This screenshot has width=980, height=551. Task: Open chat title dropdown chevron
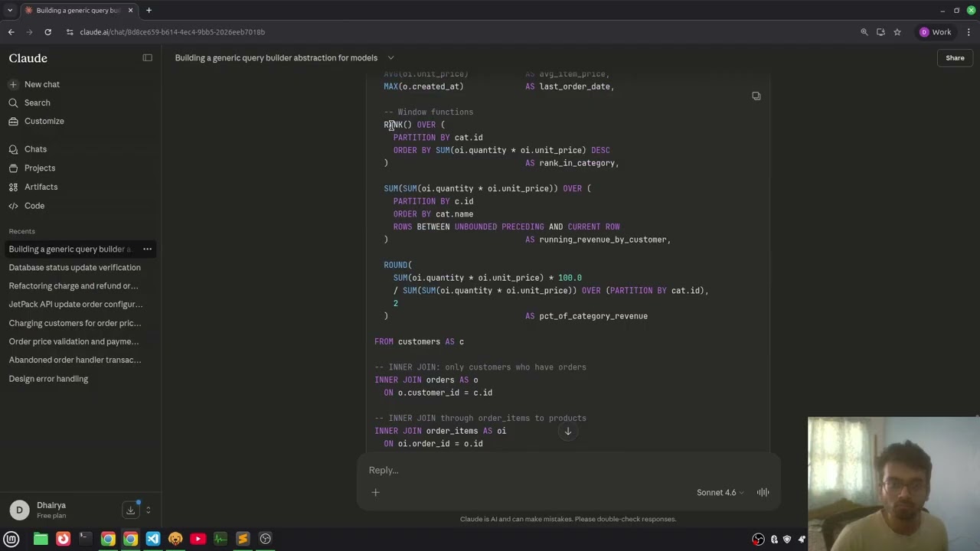[x=390, y=57]
